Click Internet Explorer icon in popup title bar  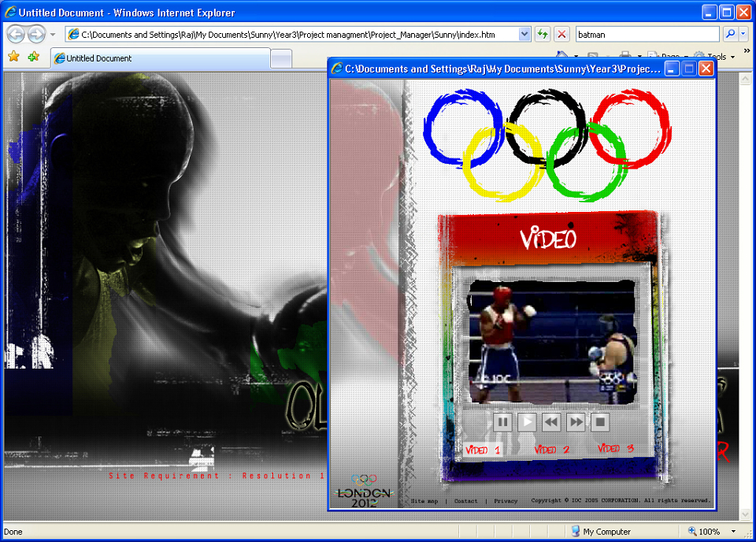(x=337, y=69)
